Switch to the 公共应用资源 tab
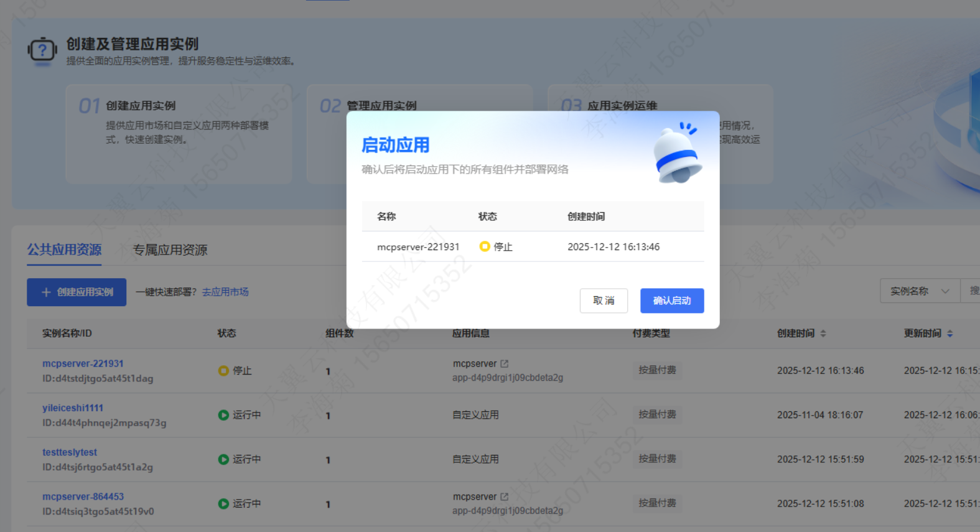Image resolution: width=980 pixels, height=532 pixels. [x=64, y=250]
